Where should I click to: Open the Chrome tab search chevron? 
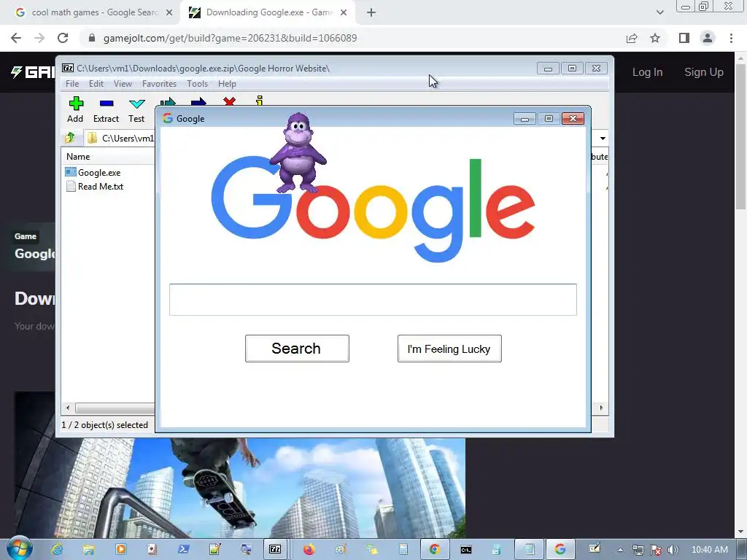point(659,13)
